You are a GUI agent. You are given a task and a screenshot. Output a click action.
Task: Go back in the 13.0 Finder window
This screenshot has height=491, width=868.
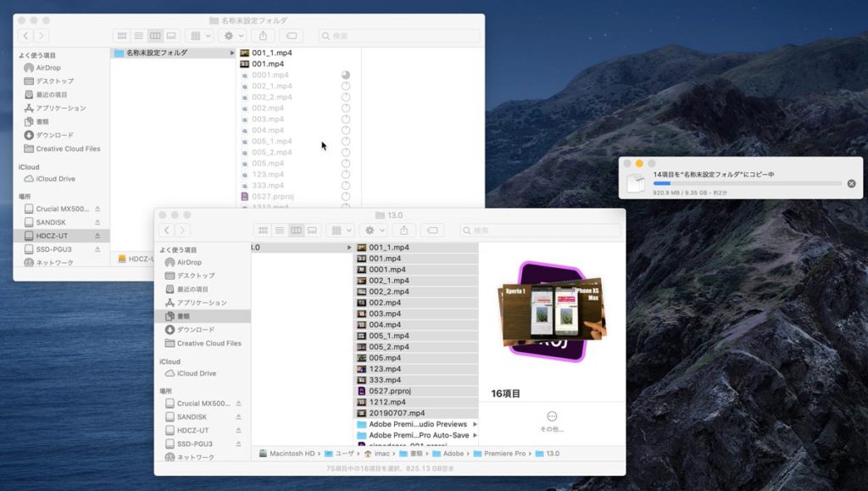coord(167,231)
